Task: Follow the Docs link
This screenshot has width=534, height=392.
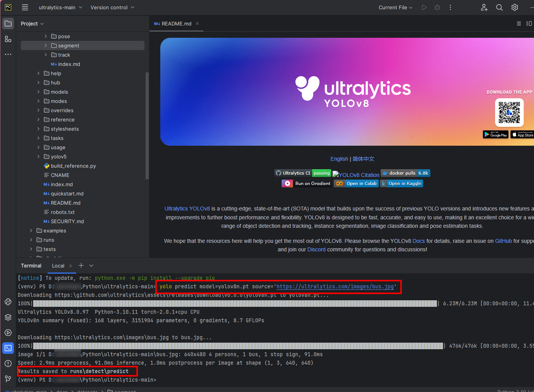Action: tap(418, 241)
